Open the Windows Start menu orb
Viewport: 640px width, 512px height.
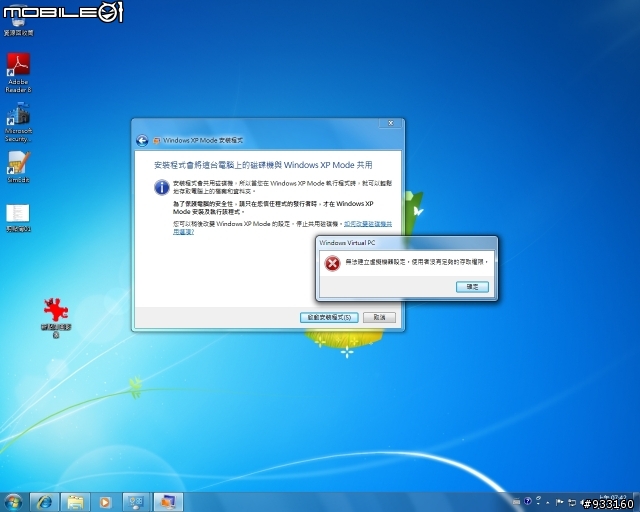point(13,502)
